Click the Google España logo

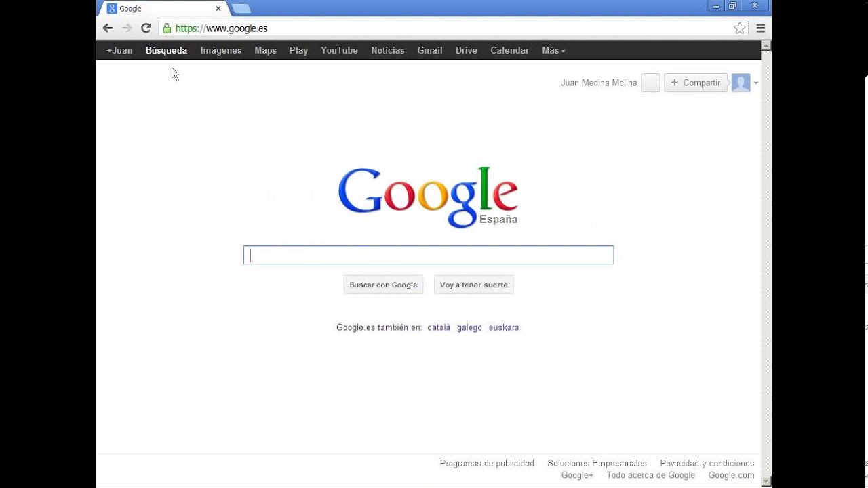[428, 197]
